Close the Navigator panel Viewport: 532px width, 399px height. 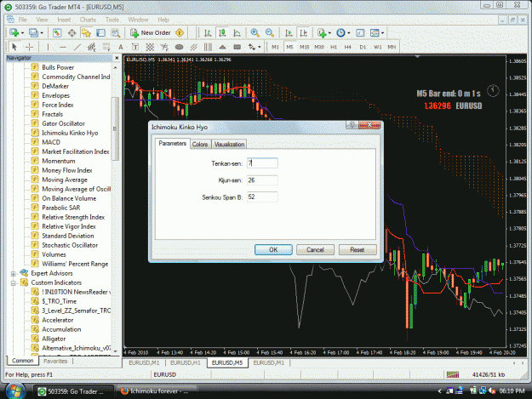[117, 58]
